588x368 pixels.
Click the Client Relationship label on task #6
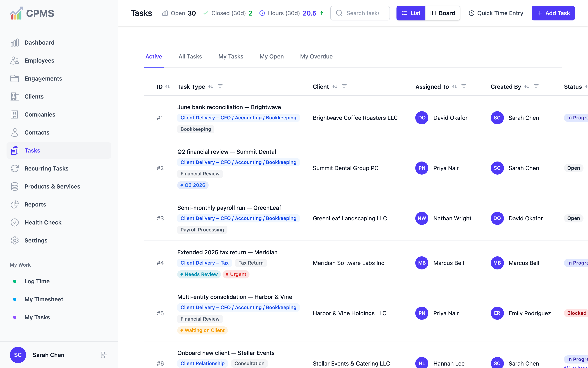tap(203, 363)
